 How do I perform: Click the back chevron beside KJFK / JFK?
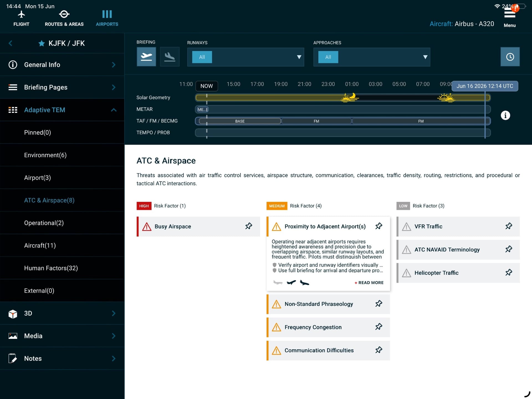(11, 43)
